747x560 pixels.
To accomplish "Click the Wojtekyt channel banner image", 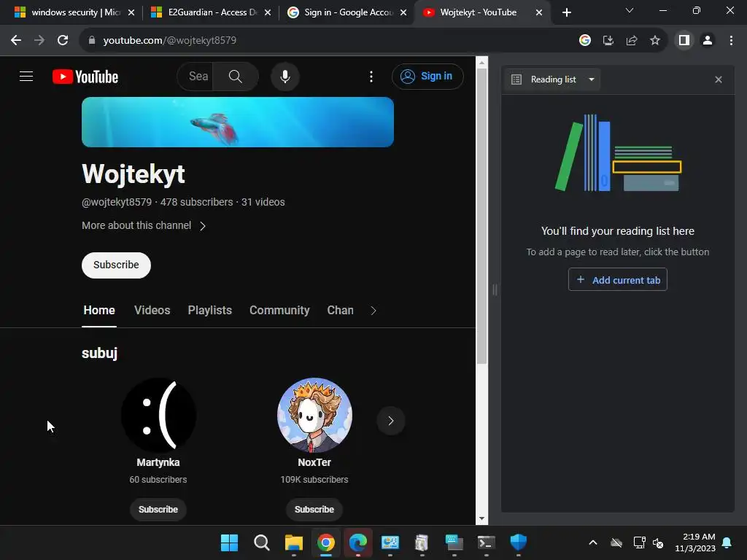I will [238, 122].
